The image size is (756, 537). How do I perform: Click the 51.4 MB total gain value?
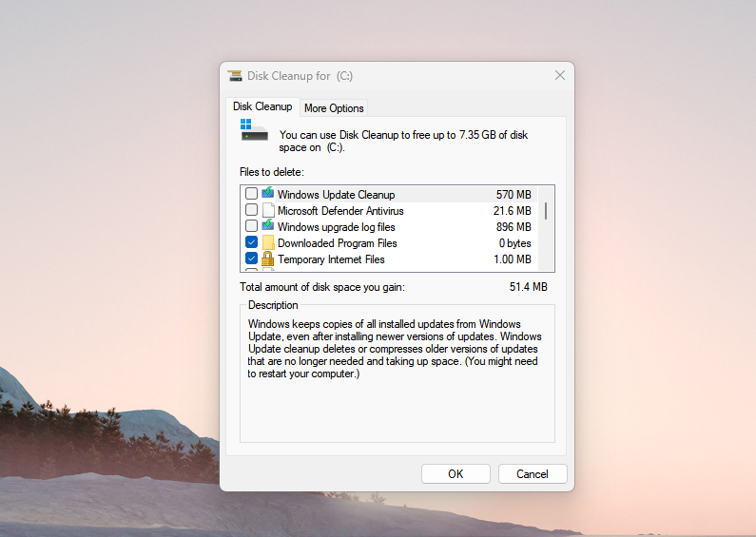tap(529, 287)
